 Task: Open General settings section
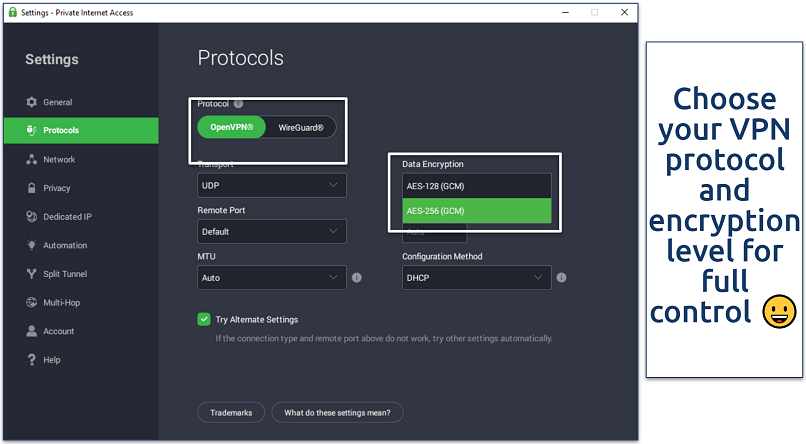(x=58, y=102)
